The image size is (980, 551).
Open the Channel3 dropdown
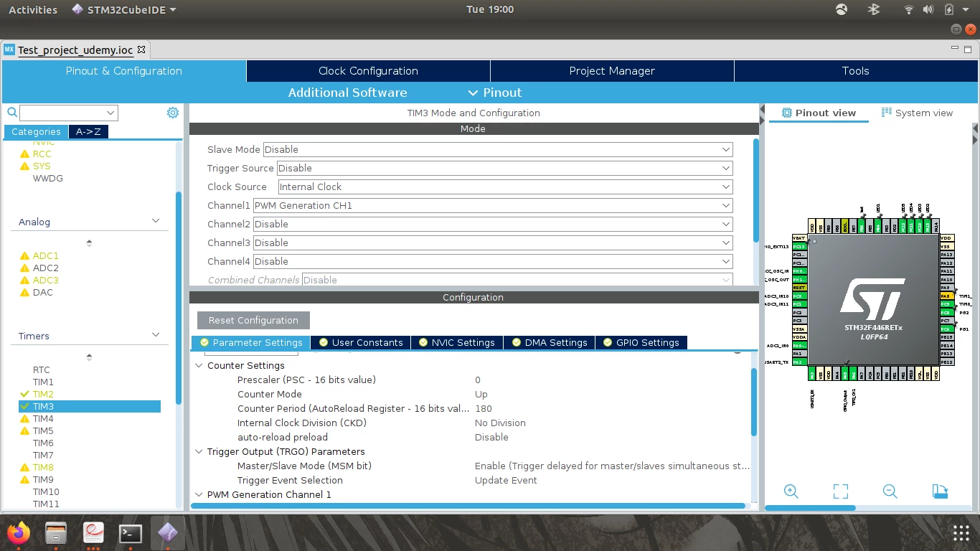pyautogui.click(x=493, y=242)
